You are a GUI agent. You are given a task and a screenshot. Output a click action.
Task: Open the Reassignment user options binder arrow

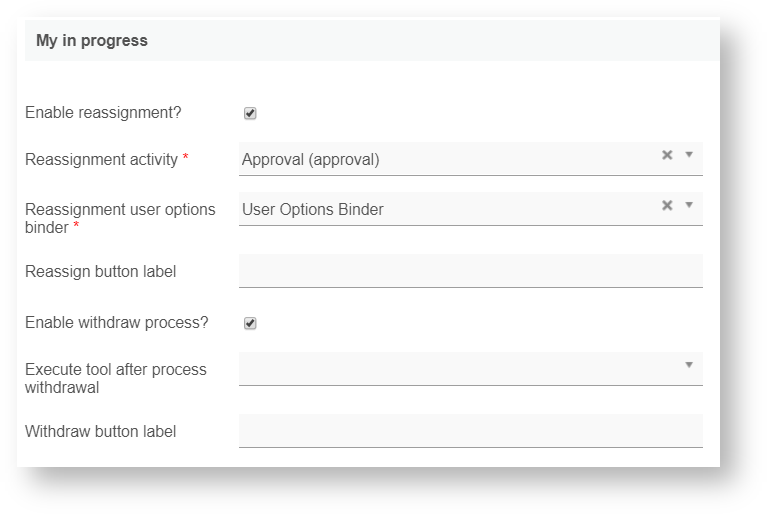[689, 205]
